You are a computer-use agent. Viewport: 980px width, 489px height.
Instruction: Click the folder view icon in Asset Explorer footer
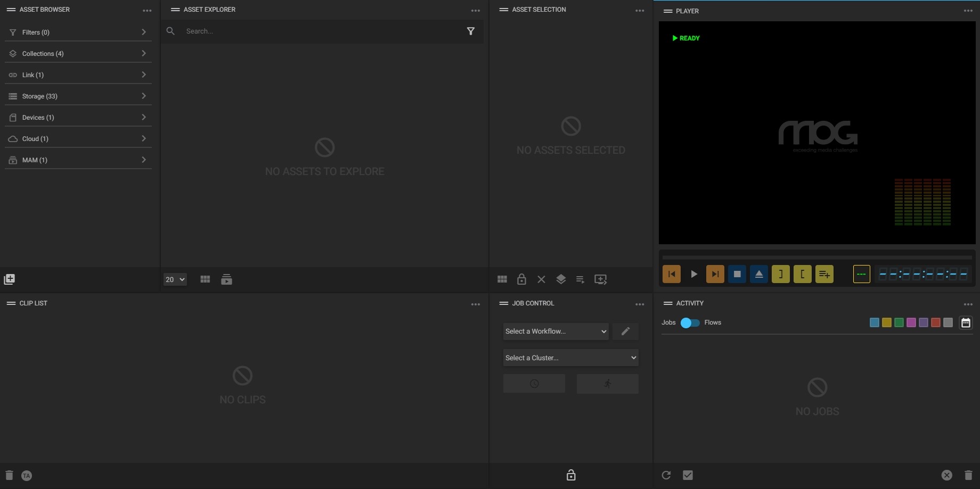pyautogui.click(x=226, y=279)
